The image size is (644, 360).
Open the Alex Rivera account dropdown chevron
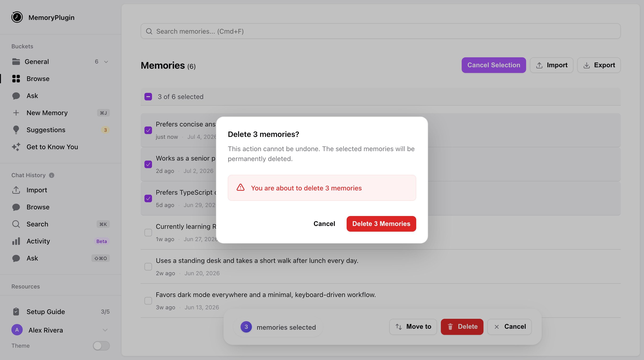tap(105, 330)
